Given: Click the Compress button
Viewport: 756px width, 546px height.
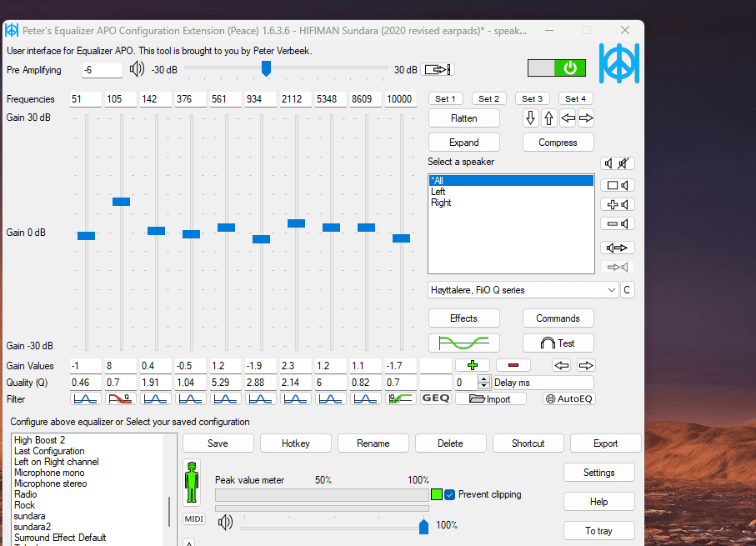Looking at the screenshot, I should (x=558, y=143).
